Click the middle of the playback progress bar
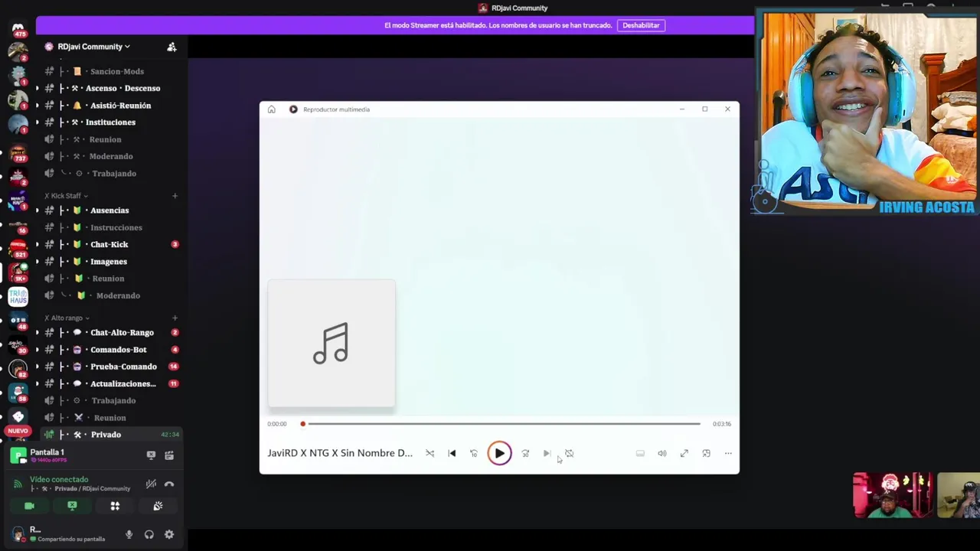The image size is (980, 551). [x=501, y=423]
